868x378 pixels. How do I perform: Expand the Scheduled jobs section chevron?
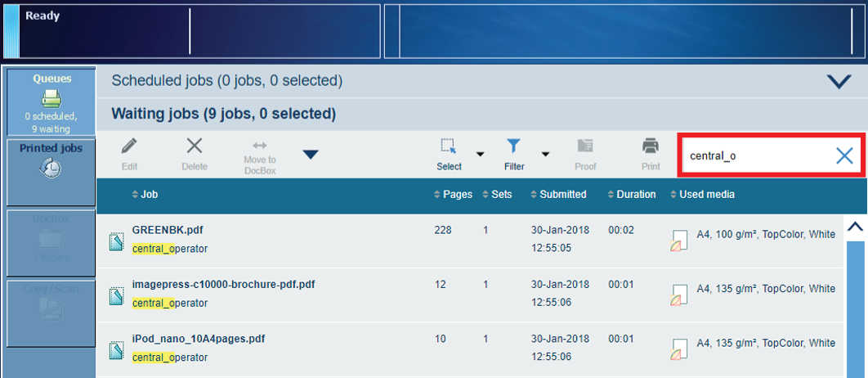(839, 81)
